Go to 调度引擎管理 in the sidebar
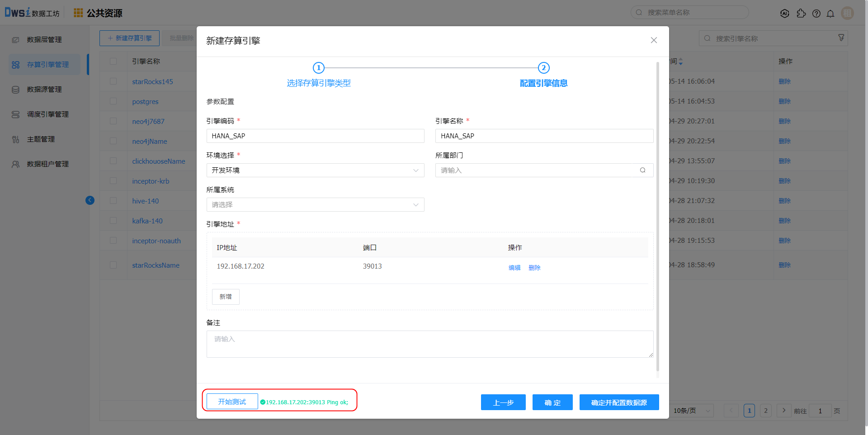 click(x=47, y=114)
